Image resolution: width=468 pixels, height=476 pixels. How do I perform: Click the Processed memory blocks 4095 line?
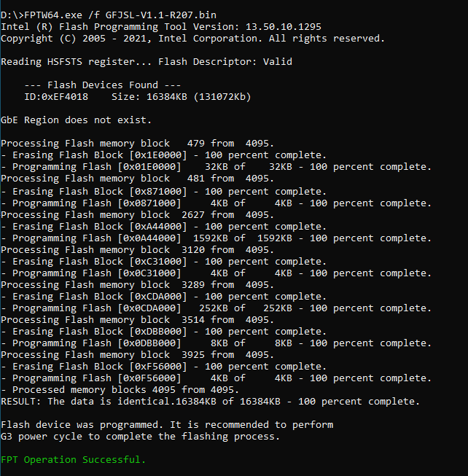pos(120,390)
